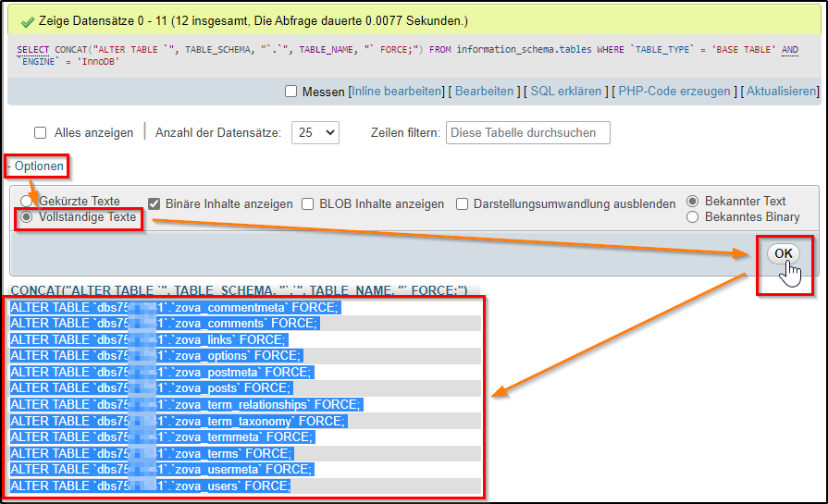Check Darstellungsumwandlung ausblenden box
This screenshot has height=504, width=828.
(463, 203)
